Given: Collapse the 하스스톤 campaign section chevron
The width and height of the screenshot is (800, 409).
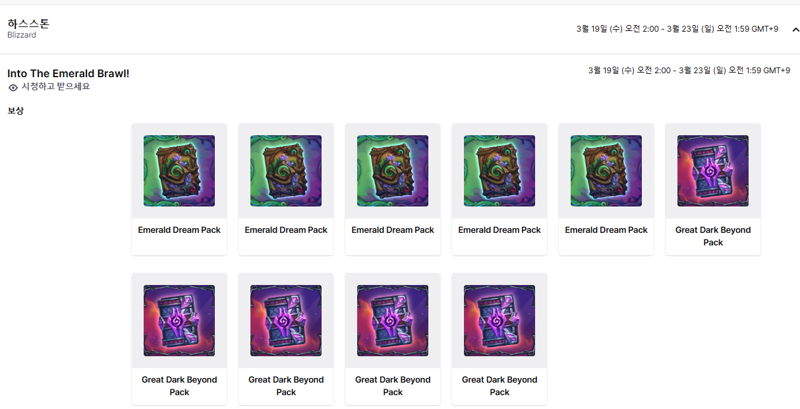Looking at the screenshot, I should point(795,30).
